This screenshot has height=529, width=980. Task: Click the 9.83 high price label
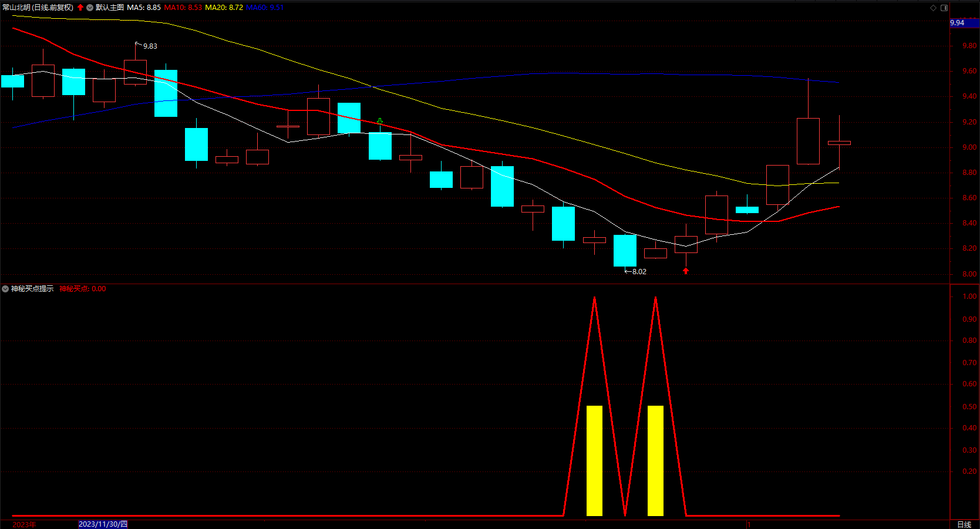coord(150,46)
